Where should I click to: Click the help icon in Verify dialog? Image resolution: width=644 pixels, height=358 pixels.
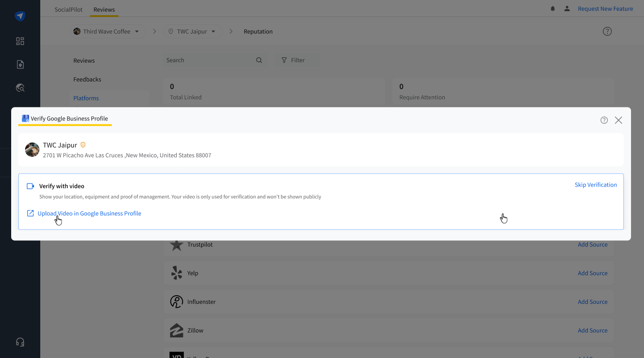604,120
